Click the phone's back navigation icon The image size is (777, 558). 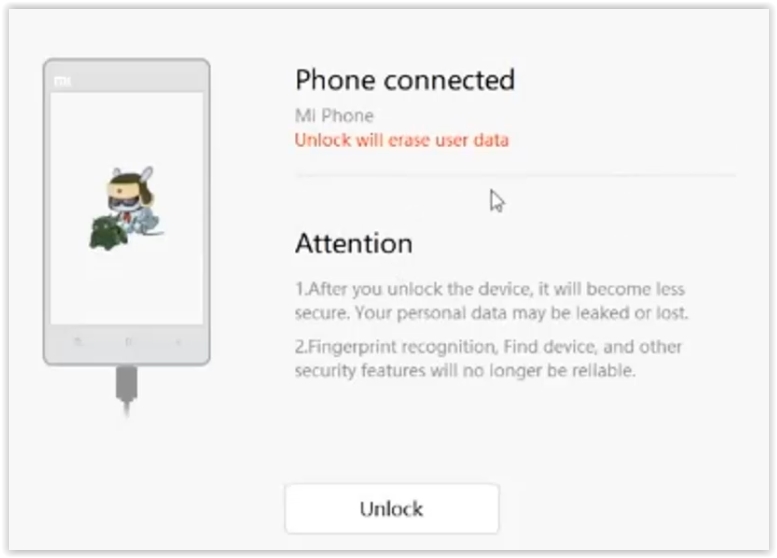pos(178,341)
